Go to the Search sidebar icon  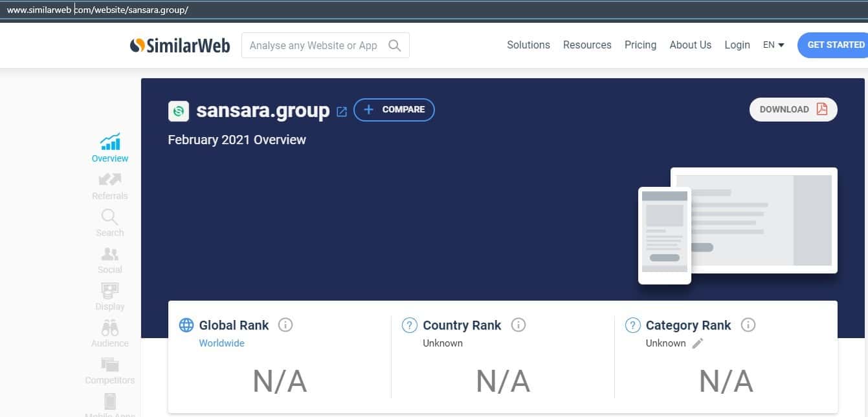pos(109,218)
